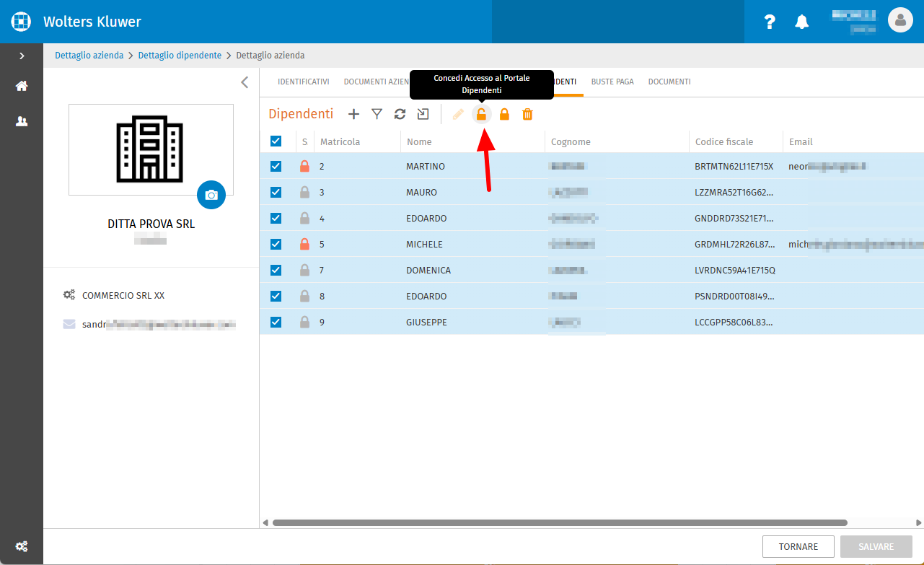
Task: Open the user avatar menu
Action: 900,21
